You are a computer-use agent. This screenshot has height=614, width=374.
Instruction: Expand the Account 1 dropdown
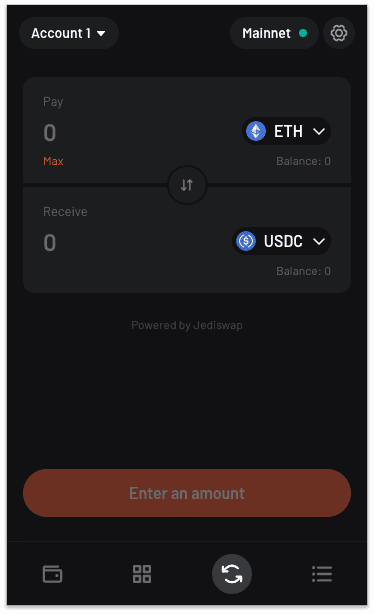(69, 33)
